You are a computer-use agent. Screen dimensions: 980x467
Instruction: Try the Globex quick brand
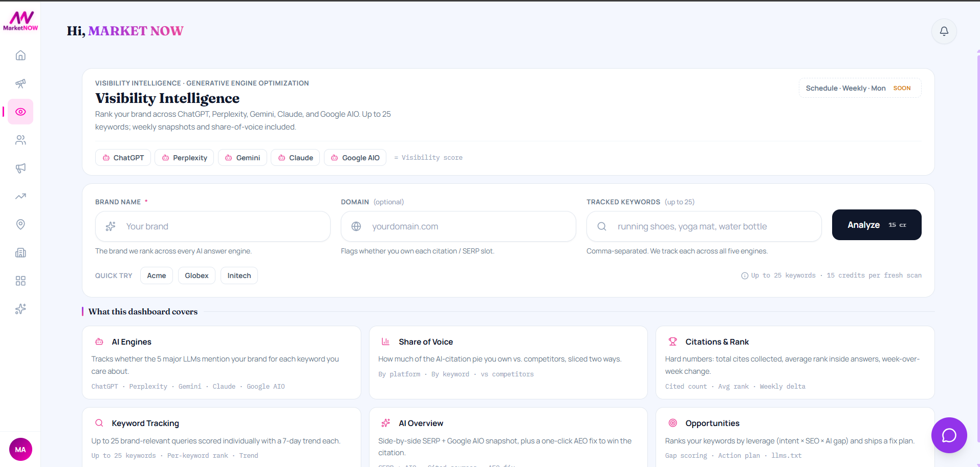point(197,275)
